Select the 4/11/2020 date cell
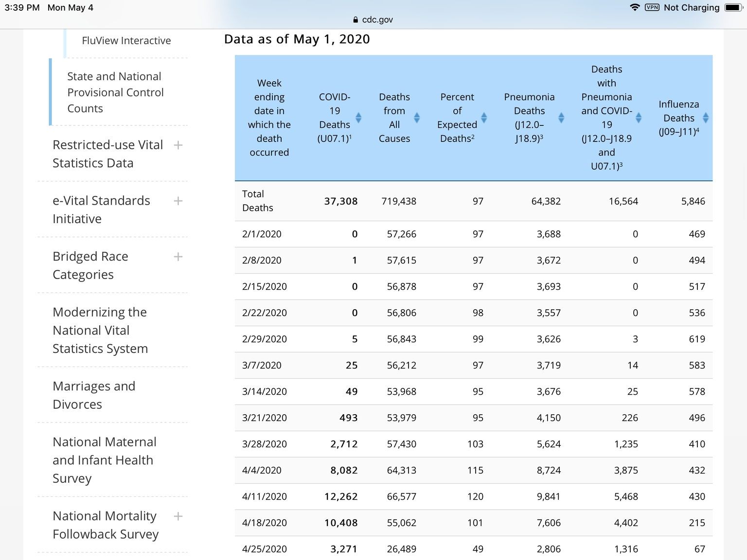Viewport: 747px width, 560px height. coord(265,497)
